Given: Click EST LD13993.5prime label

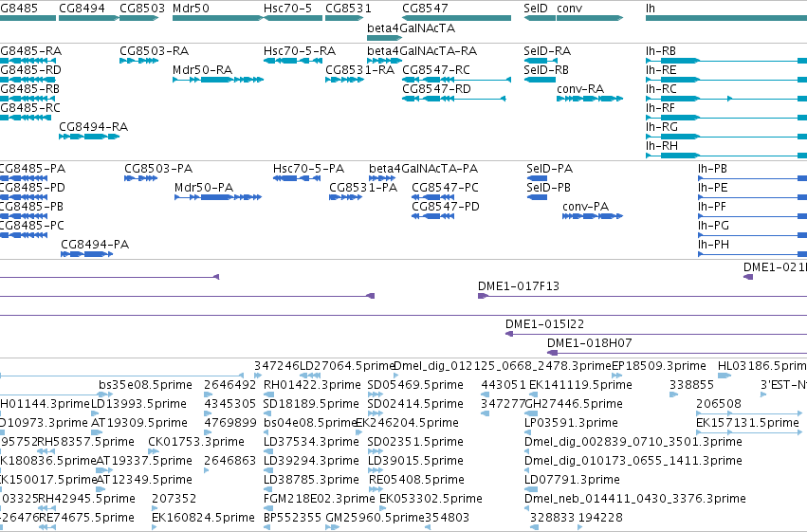Looking at the screenshot, I should point(139,404).
